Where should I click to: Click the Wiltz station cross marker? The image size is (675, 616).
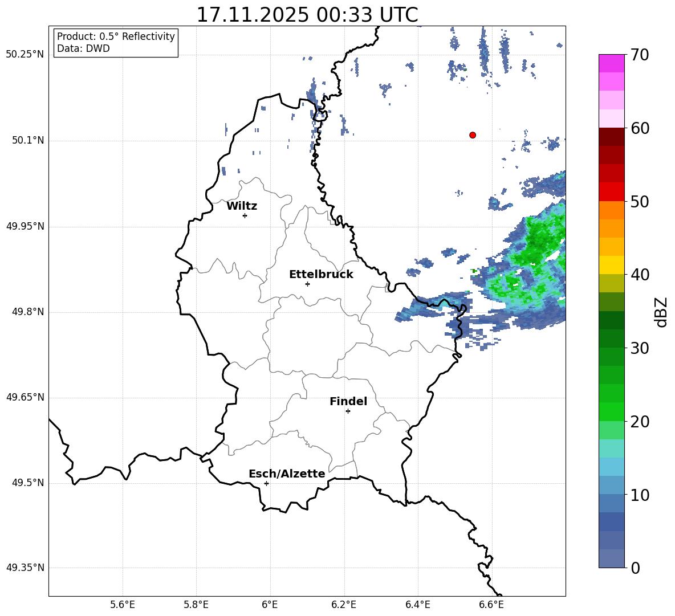(245, 215)
